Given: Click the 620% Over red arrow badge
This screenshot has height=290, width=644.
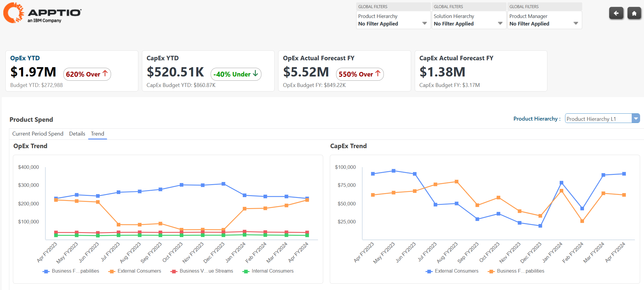Looking at the screenshot, I should 87,74.
